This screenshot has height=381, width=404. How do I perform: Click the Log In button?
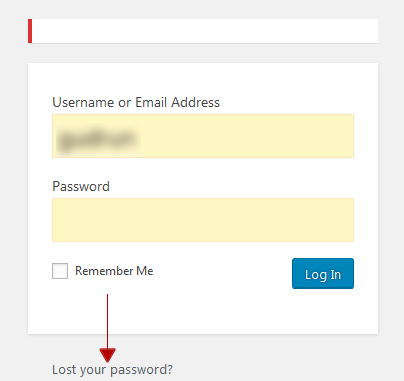(x=323, y=273)
